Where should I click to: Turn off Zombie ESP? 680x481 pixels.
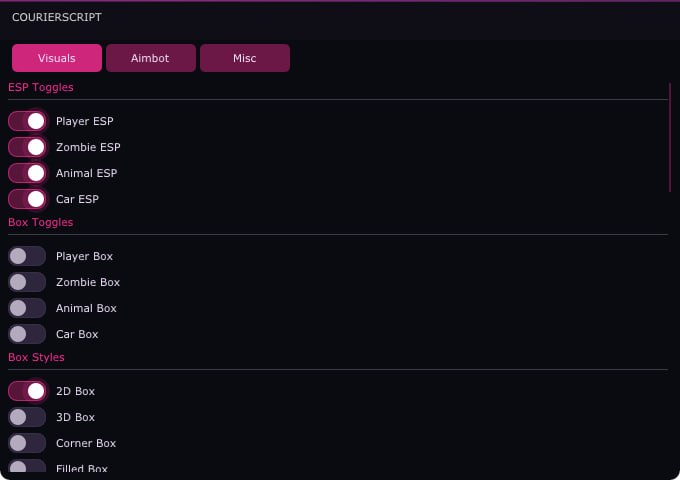[x=27, y=147]
